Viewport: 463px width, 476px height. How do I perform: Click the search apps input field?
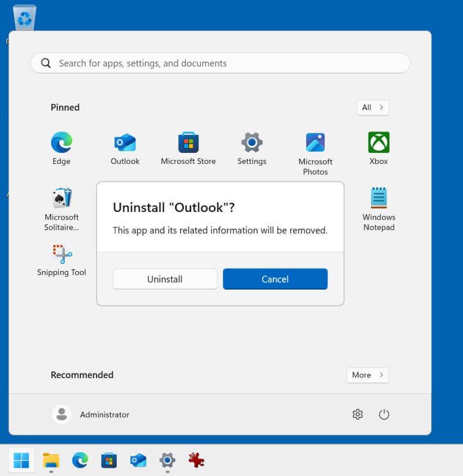coord(220,63)
